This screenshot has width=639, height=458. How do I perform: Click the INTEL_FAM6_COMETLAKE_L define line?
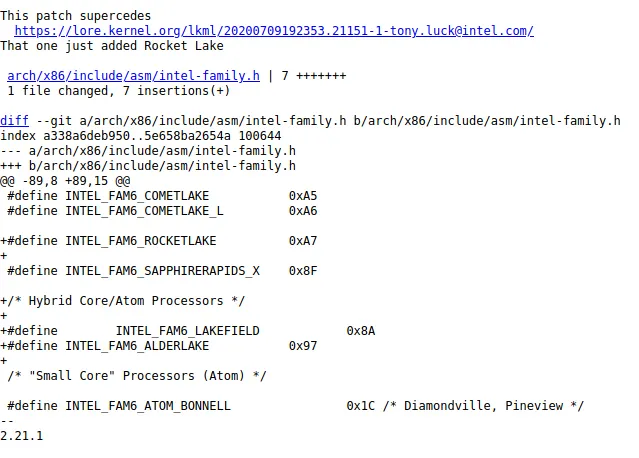coord(162,211)
